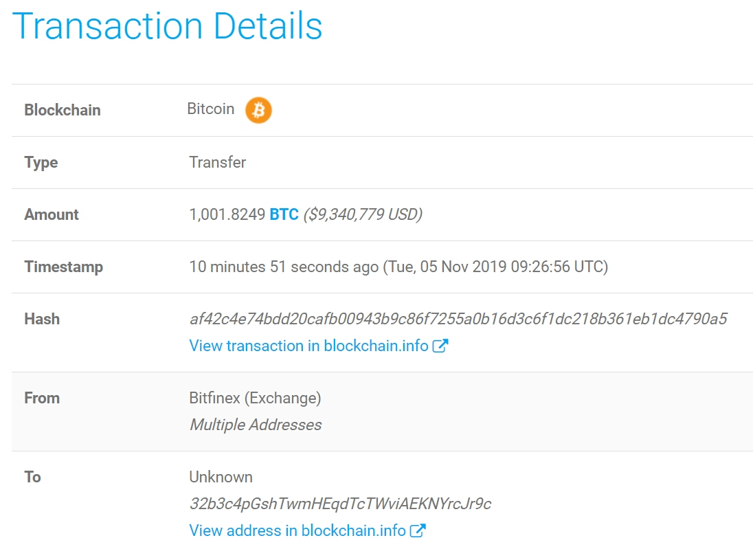Click the Timestamp row label
753x560 pixels.
click(x=63, y=267)
